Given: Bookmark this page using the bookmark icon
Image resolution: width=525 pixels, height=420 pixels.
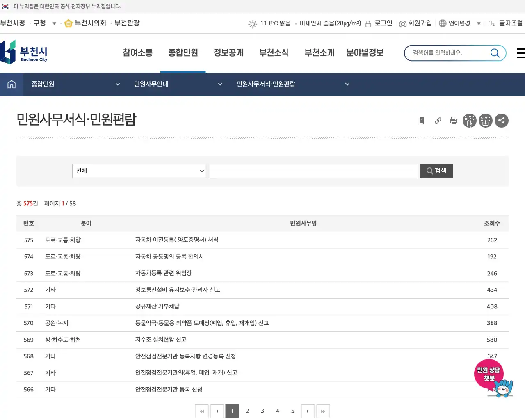Looking at the screenshot, I should tap(422, 121).
